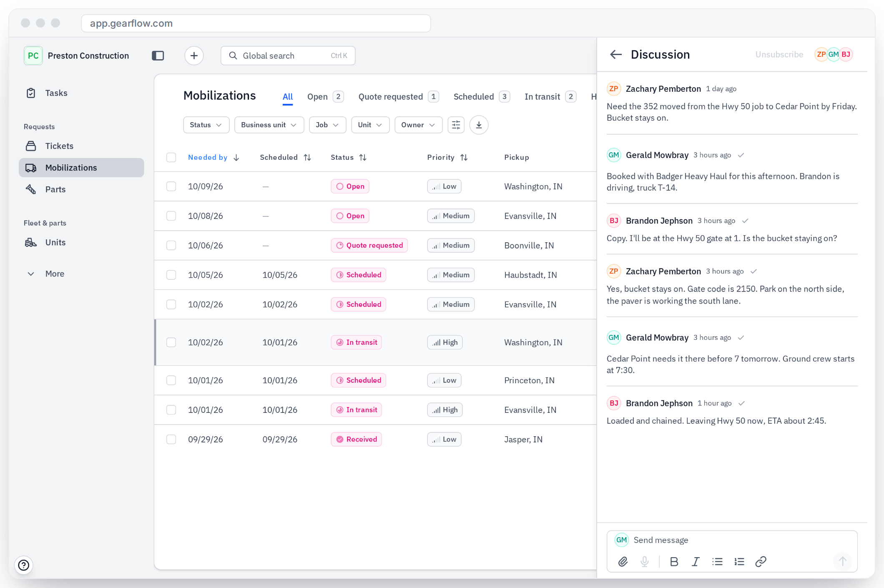Click Unsubscribe in the Discussion panel
The height and width of the screenshot is (588, 884).
pos(779,55)
